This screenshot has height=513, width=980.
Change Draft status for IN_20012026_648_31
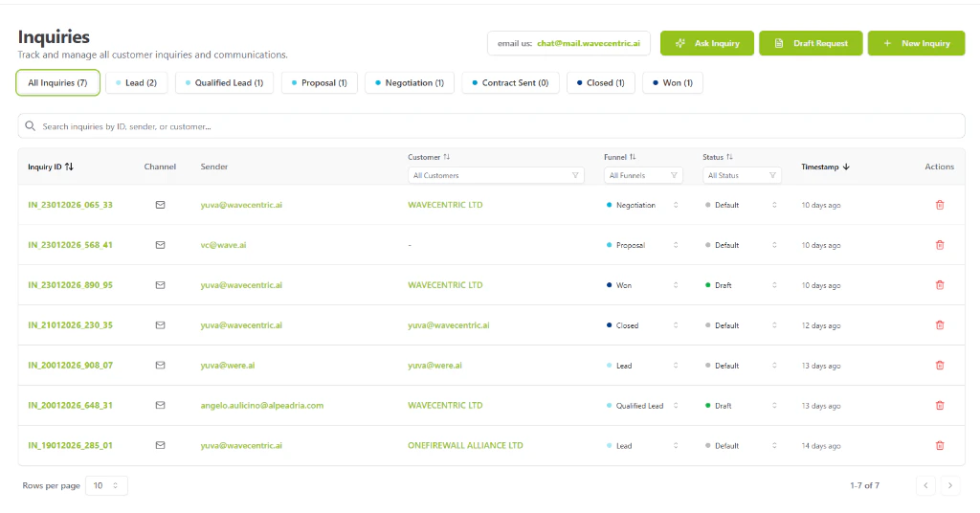[742, 406]
